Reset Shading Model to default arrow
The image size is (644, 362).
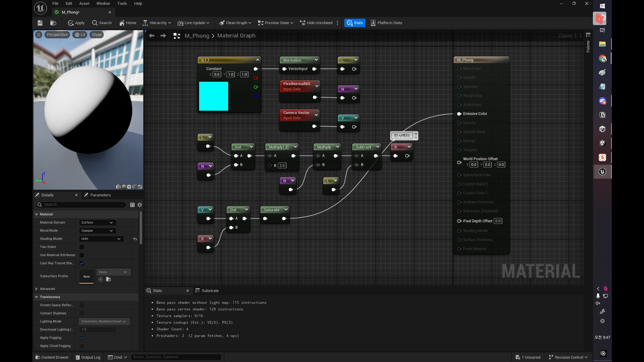(x=135, y=239)
